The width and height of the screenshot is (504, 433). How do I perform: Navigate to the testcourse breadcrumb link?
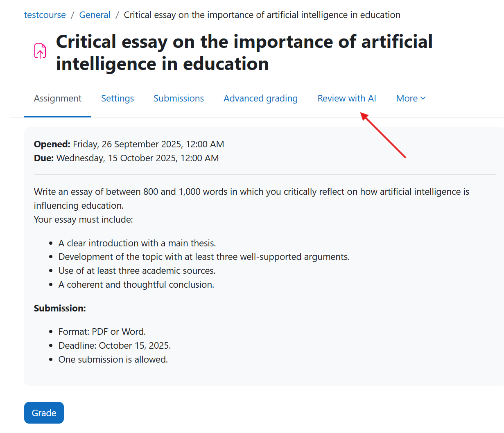coord(45,15)
